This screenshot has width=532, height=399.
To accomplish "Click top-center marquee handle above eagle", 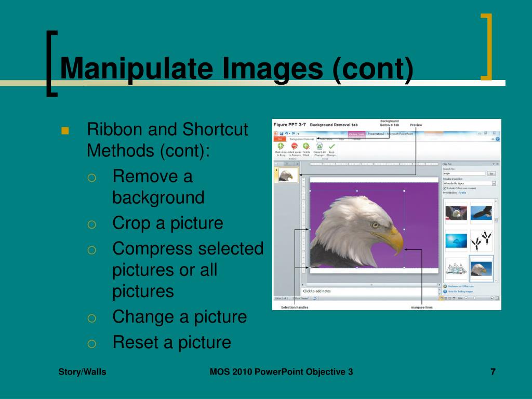I will (x=357, y=191).
